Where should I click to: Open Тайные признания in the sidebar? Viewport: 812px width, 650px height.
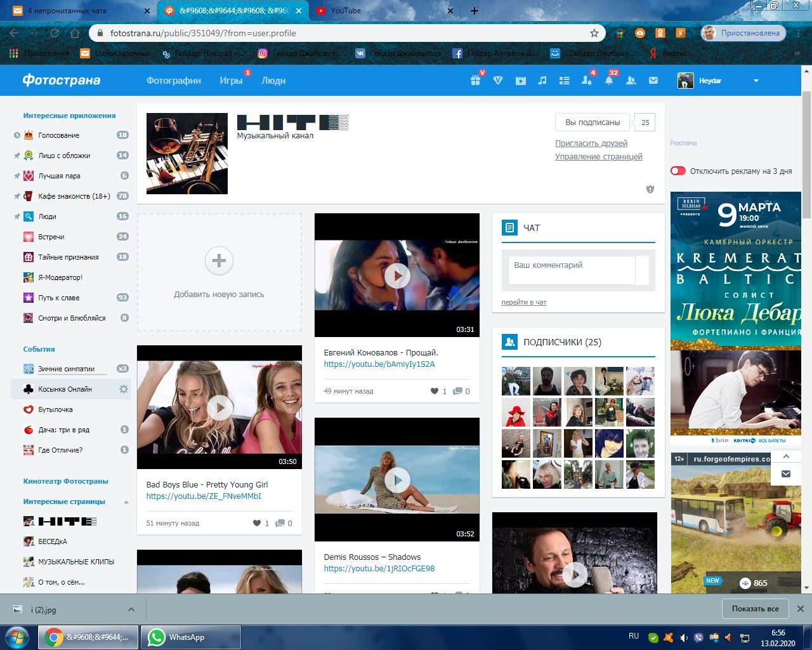point(68,257)
